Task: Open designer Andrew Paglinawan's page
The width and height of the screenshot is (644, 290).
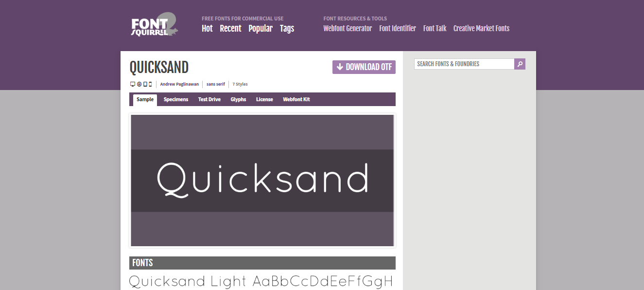Action: [179, 84]
